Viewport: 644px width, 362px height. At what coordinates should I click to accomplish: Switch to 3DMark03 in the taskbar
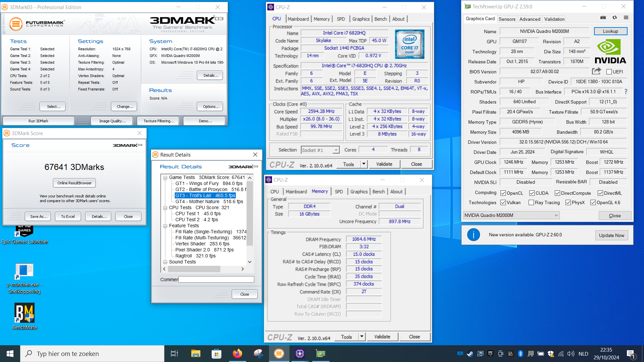pyautogui.click(x=279, y=354)
